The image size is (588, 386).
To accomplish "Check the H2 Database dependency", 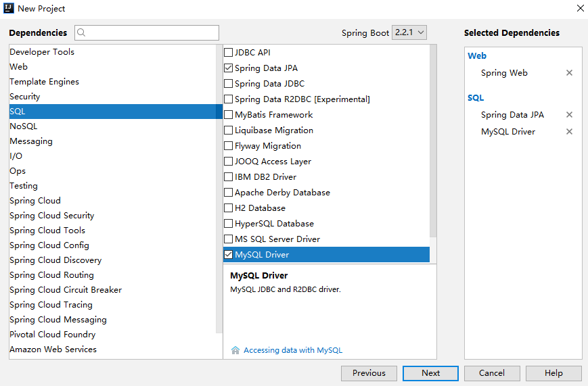I will tap(229, 208).
